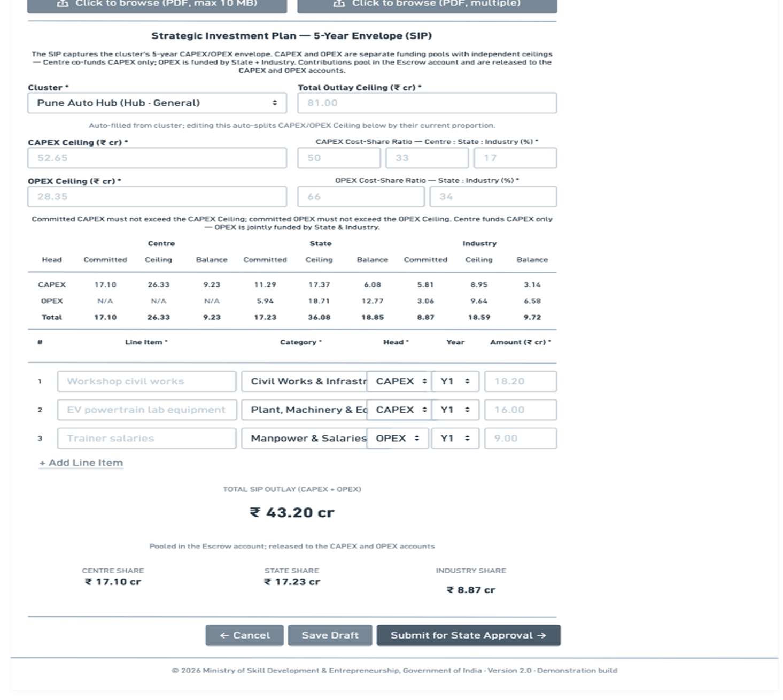This screenshot has width=783, height=700.
Task: Click the Centre Share amount ₹ 17.10 cr
Action: 113,582
